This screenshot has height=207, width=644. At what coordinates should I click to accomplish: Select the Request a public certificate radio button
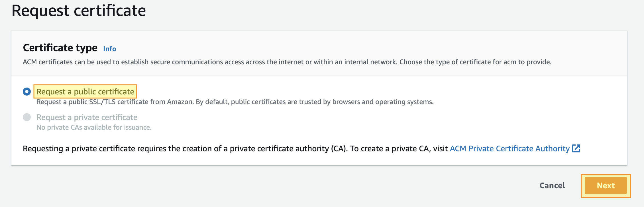[x=27, y=92]
